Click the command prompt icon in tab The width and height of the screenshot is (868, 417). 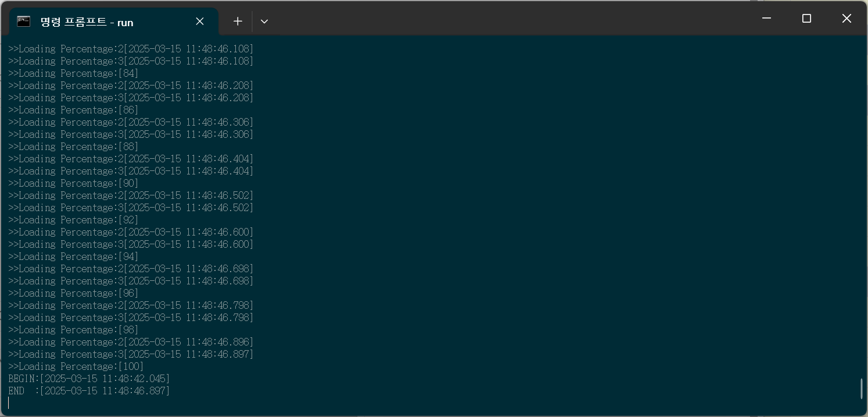(x=24, y=22)
